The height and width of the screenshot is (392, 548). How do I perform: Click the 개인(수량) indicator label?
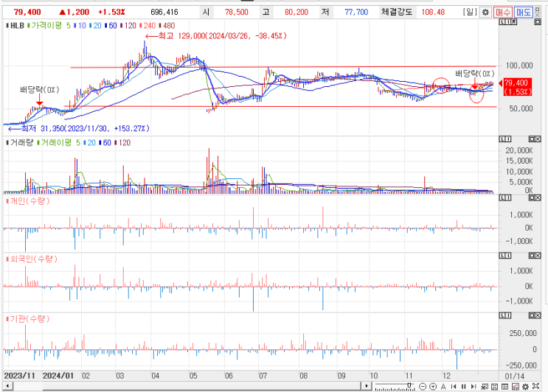coord(30,201)
